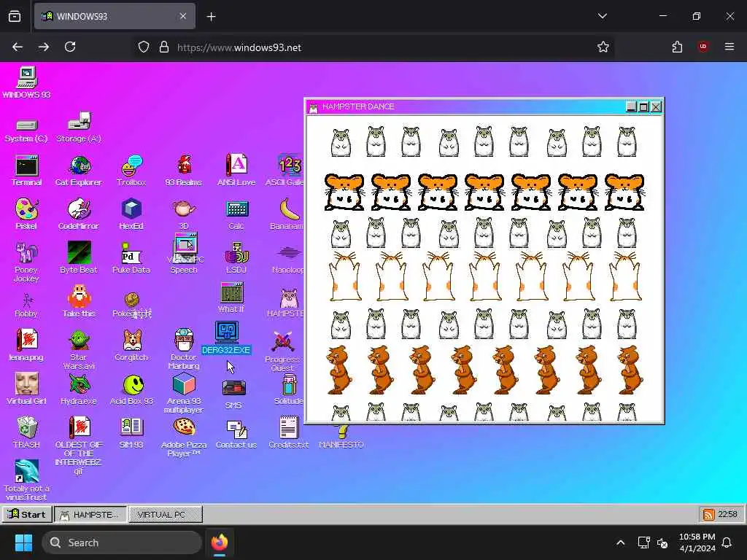Open a new browser tab
The width and height of the screenshot is (747, 560).
coord(211,17)
